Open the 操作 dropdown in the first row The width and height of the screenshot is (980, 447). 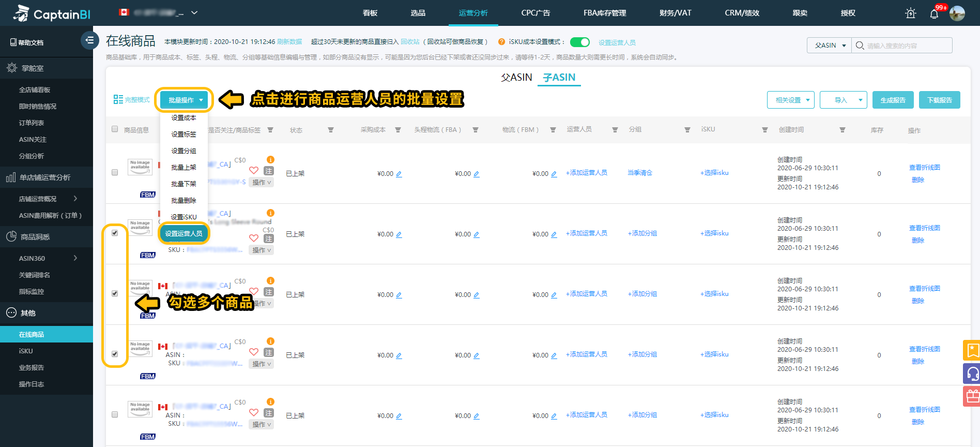pyautogui.click(x=262, y=183)
